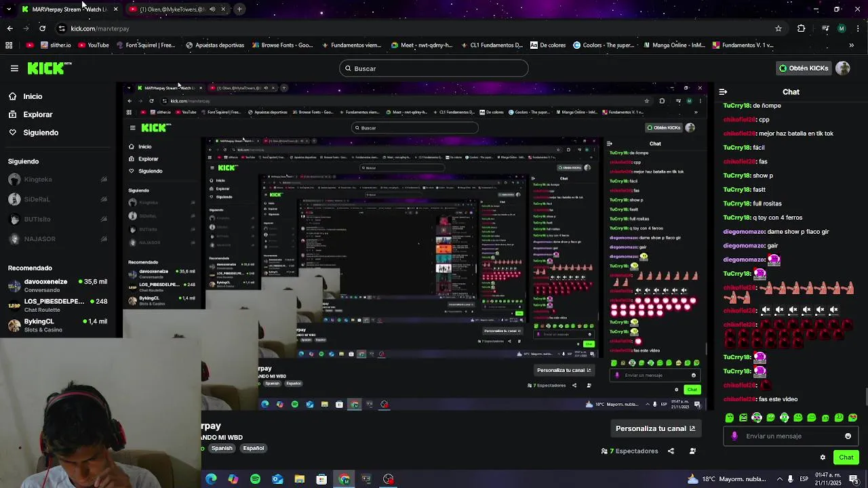Click the Buscar search field
The height and width of the screenshot is (488, 868).
[x=434, y=68]
